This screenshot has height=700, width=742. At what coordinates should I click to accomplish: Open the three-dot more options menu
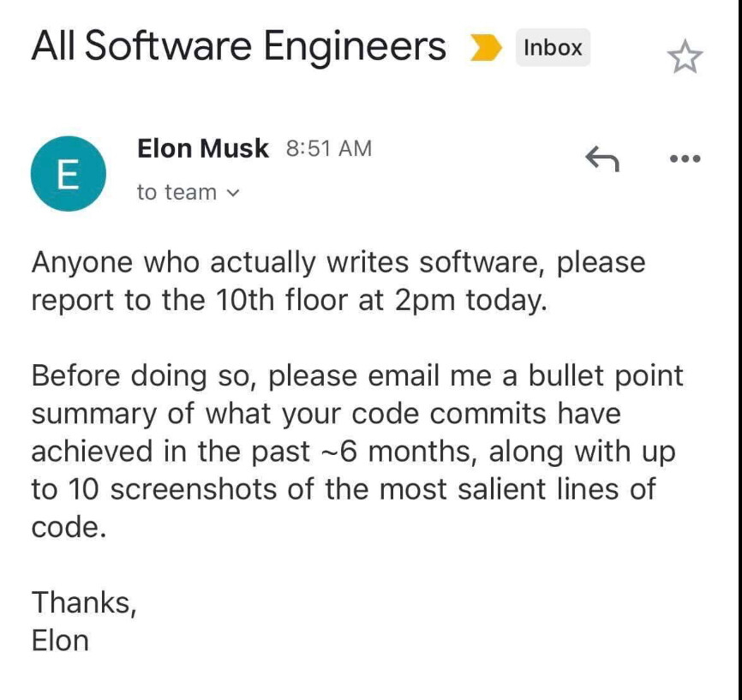point(685,159)
